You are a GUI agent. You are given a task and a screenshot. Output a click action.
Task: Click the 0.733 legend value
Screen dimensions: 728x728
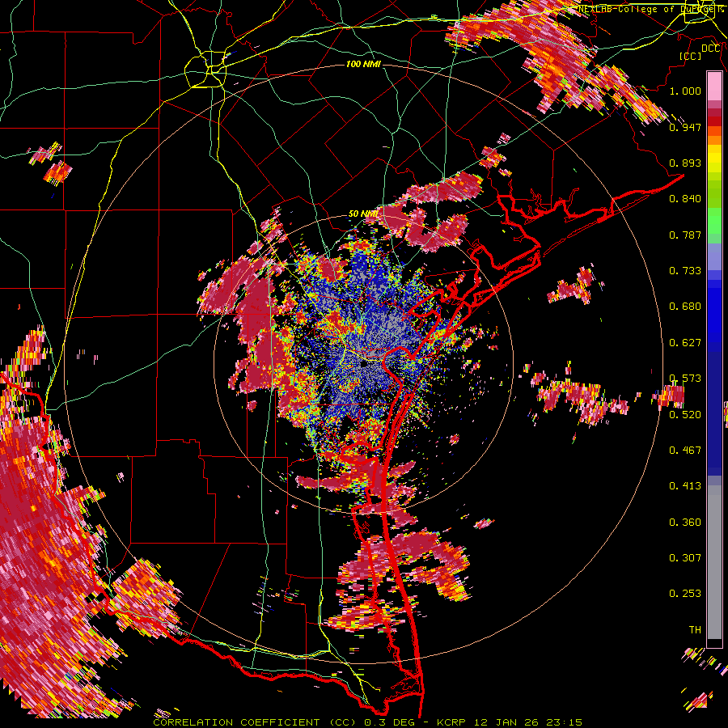(685, 271)
